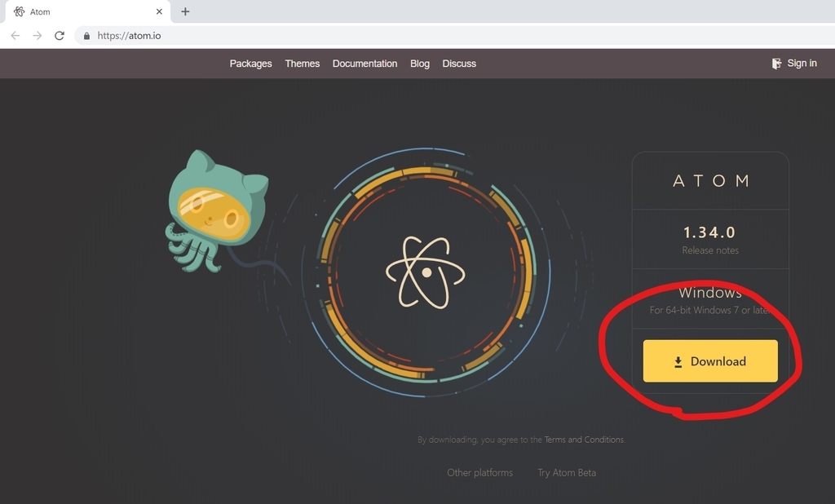Open a new browser tab
This screenshot has width=835, height=504.
pos(185,11)
